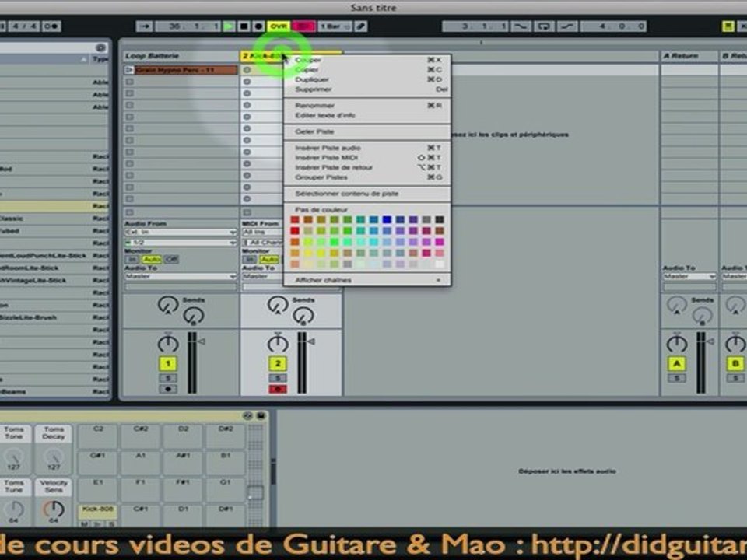This screenshot has width=747, height=560.
Task: Activate the global record button
Action: point(258,26)
